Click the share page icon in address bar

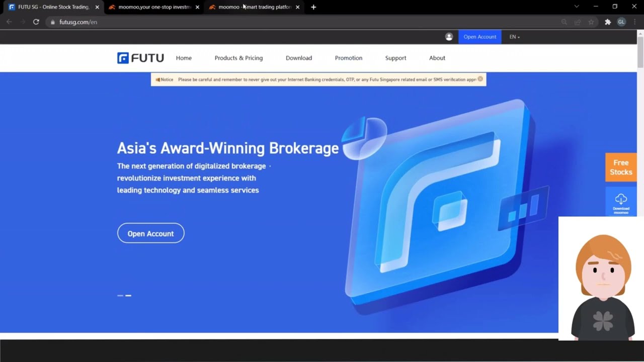tap(578, 22)
